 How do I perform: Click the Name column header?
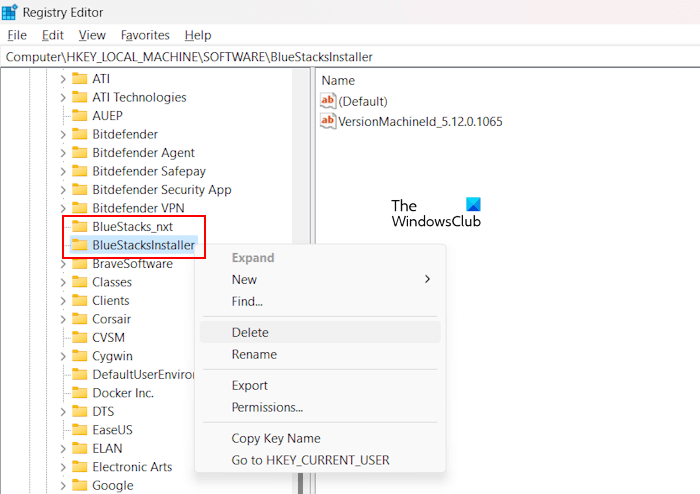(x=338, y=80)
